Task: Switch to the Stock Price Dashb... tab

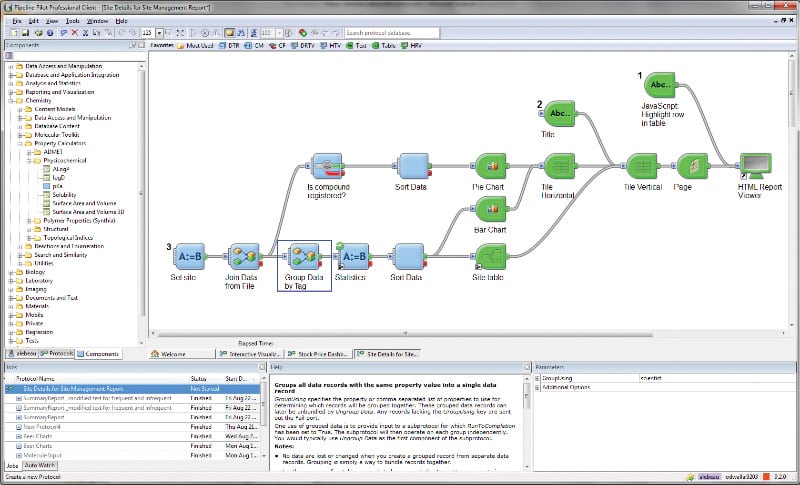Action: point(318,354)
